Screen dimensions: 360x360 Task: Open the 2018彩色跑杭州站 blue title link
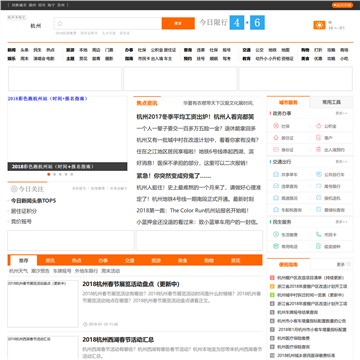(x=48, y=99)
